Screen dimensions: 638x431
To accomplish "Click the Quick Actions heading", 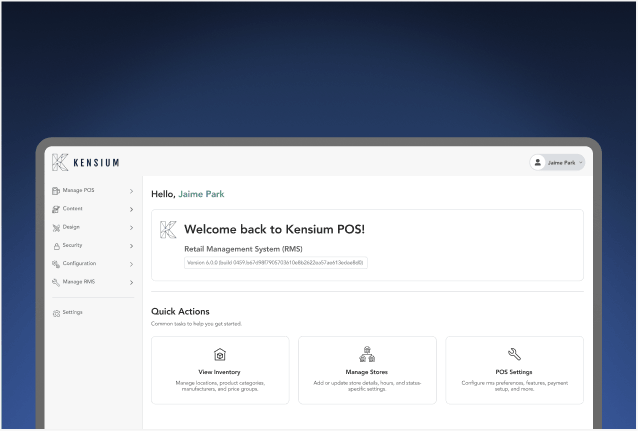I will tap(180, 311).
